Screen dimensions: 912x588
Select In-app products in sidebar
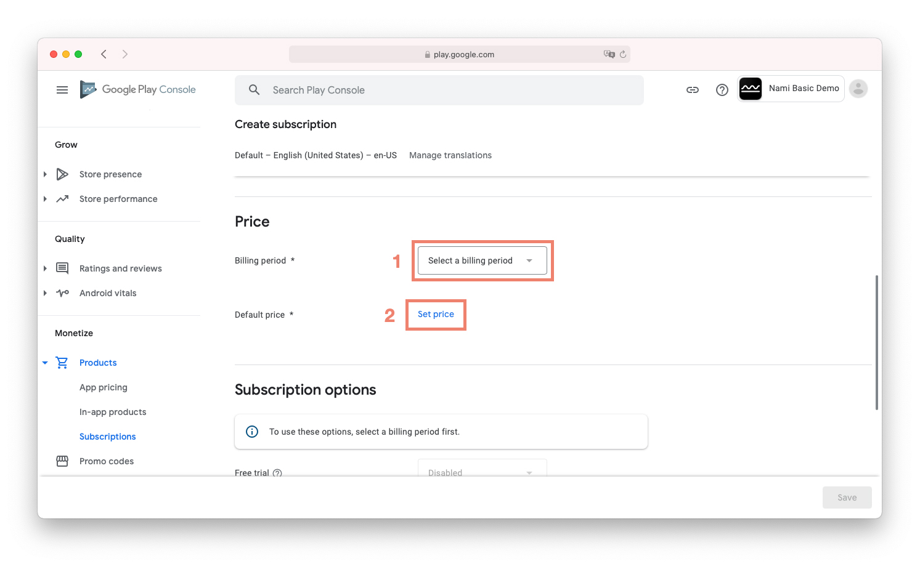coord(113,412)
